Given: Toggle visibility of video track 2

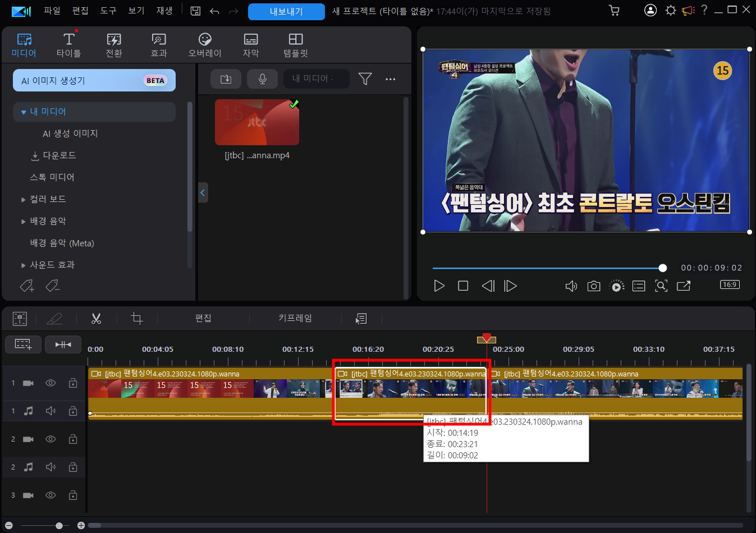Looking at the screenshot, I should pos(51,439).
